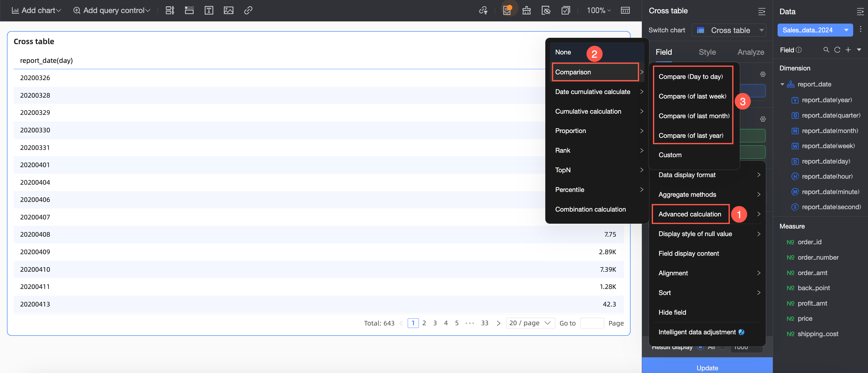The image size is (868, 373).
Task: Add a new field with the plus icon
Action: [848, 50]
